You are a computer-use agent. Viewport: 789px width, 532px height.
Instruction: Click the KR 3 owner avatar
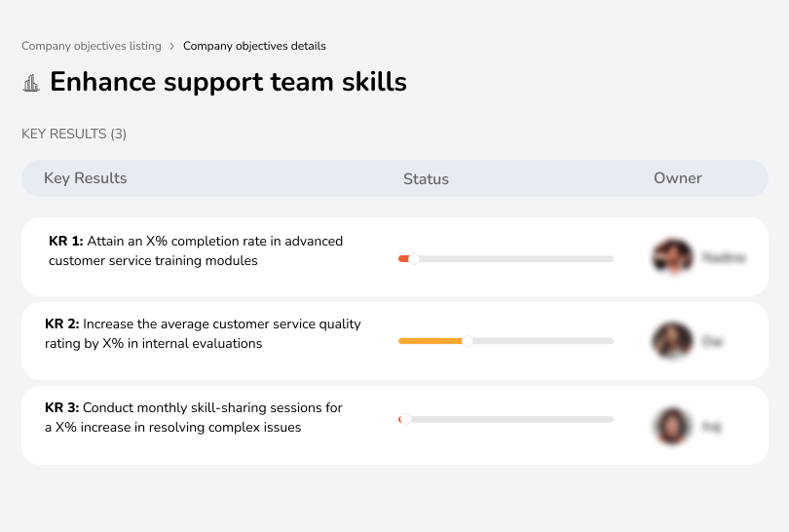click(x=673, y=426)
